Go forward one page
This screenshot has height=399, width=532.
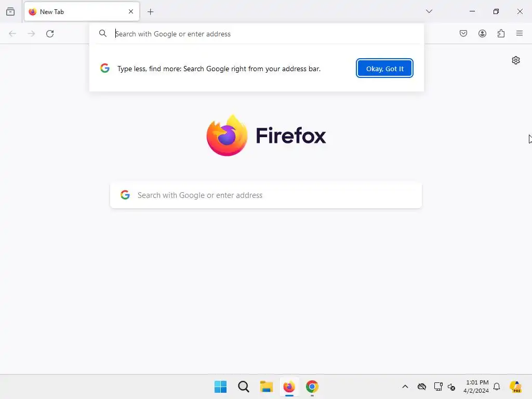[x=31, y=34]
